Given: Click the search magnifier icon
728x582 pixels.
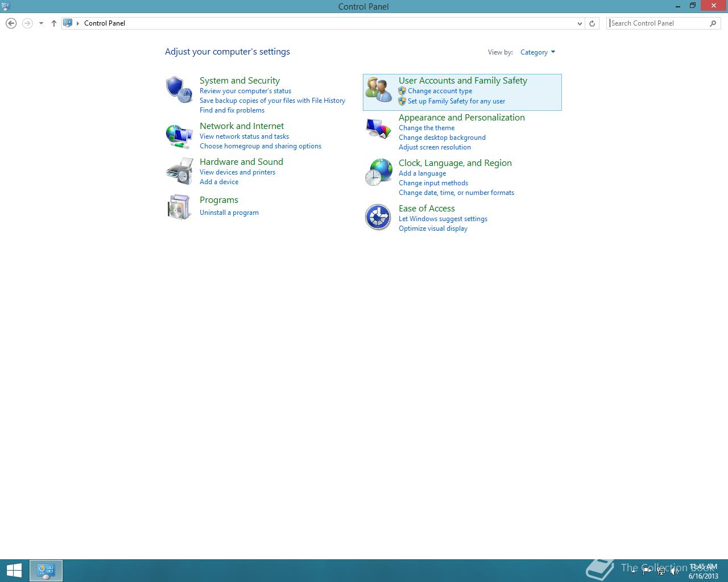Looking at the screenshot, I should (713, 23).
